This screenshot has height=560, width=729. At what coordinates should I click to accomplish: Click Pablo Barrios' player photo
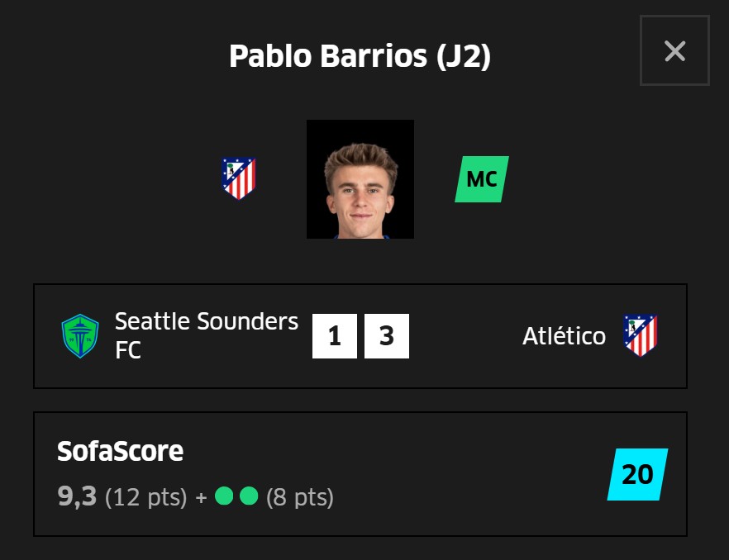point(360,179)
